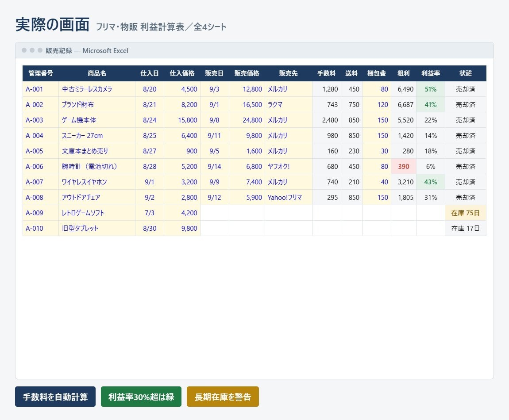Select the 41% profit rate cell

431,104
